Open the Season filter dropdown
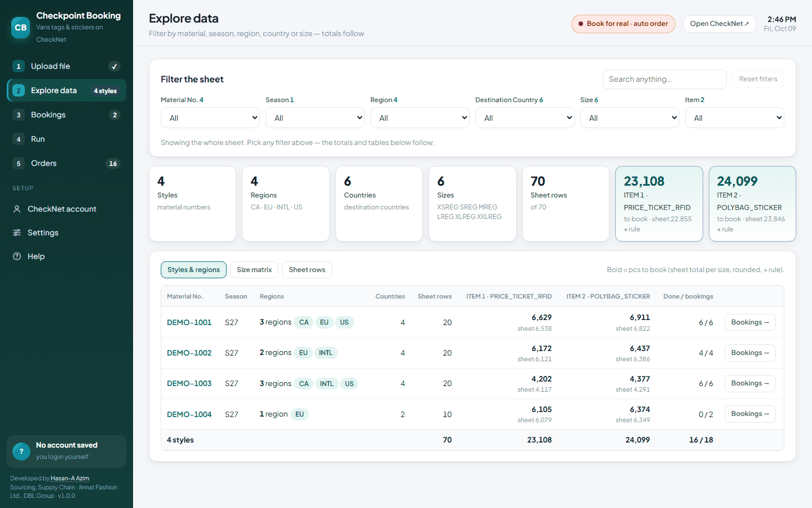The width and height of the screenshot is (812, 508). tap(315, 118)
